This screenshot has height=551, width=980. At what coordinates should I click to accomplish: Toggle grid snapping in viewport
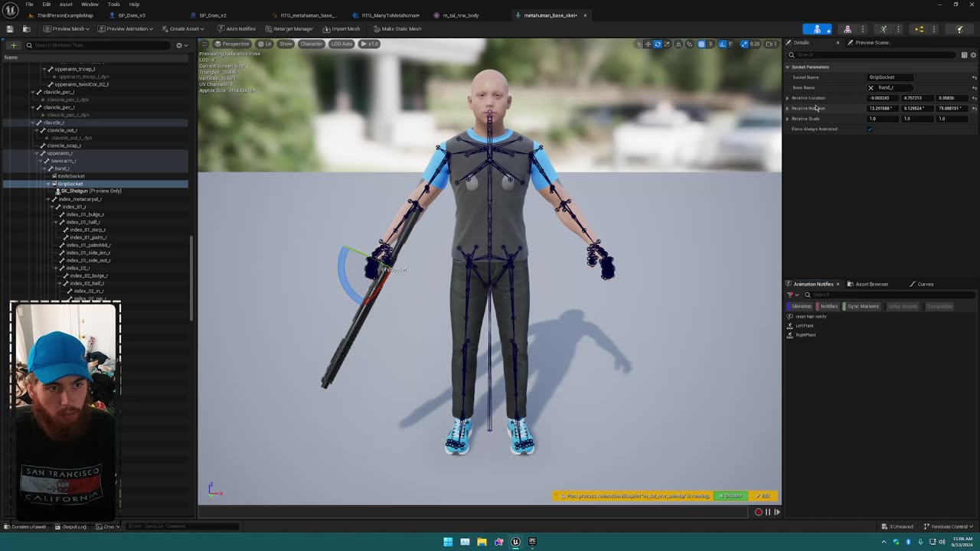[x=701, y=44]
